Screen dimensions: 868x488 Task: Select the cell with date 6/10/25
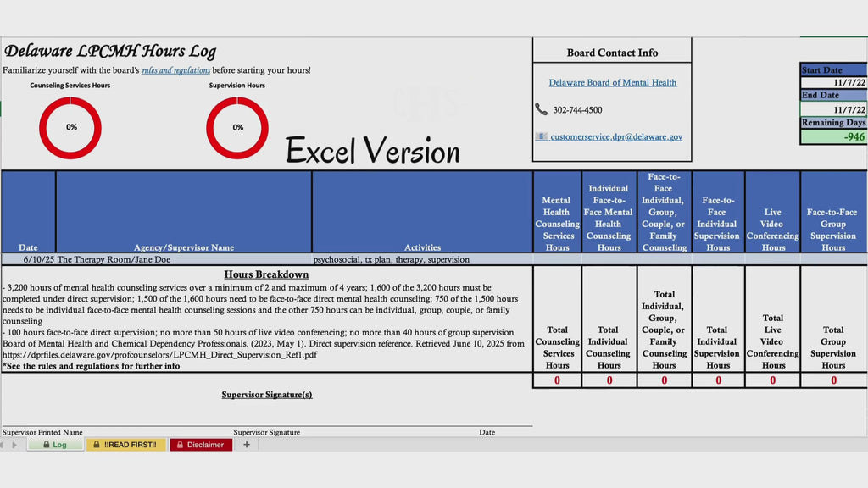coord(28,259)
